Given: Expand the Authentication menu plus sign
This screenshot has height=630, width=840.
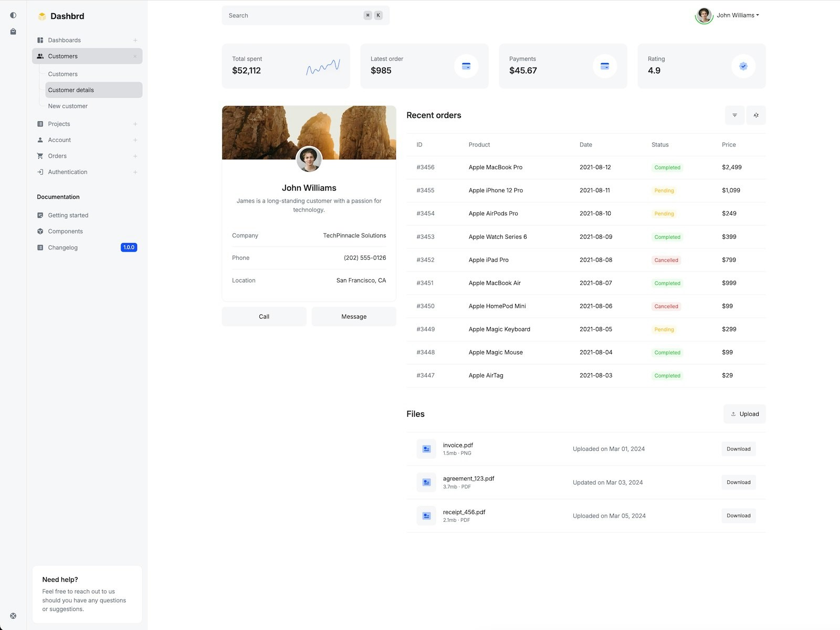Looking at the screenshot, I should [135, 172].
